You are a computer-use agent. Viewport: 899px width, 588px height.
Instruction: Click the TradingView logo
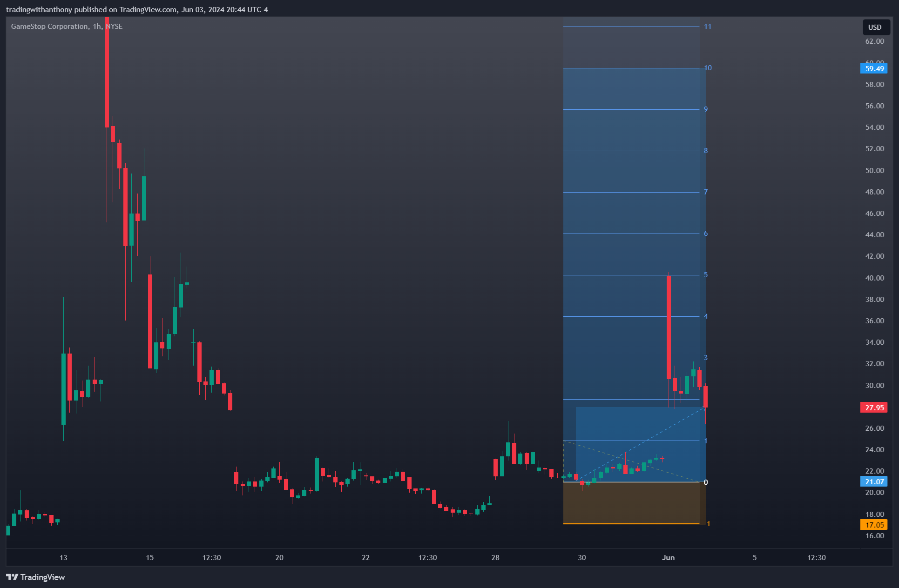tap(35, 577)
